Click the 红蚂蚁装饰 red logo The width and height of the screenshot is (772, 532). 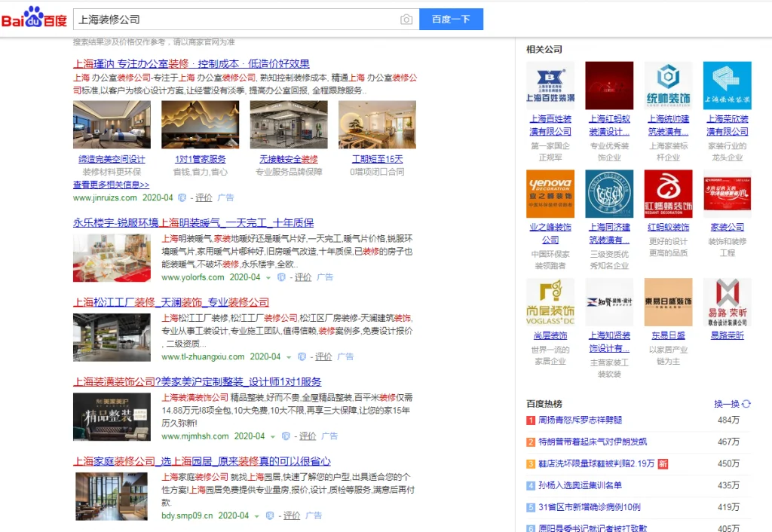668,194
